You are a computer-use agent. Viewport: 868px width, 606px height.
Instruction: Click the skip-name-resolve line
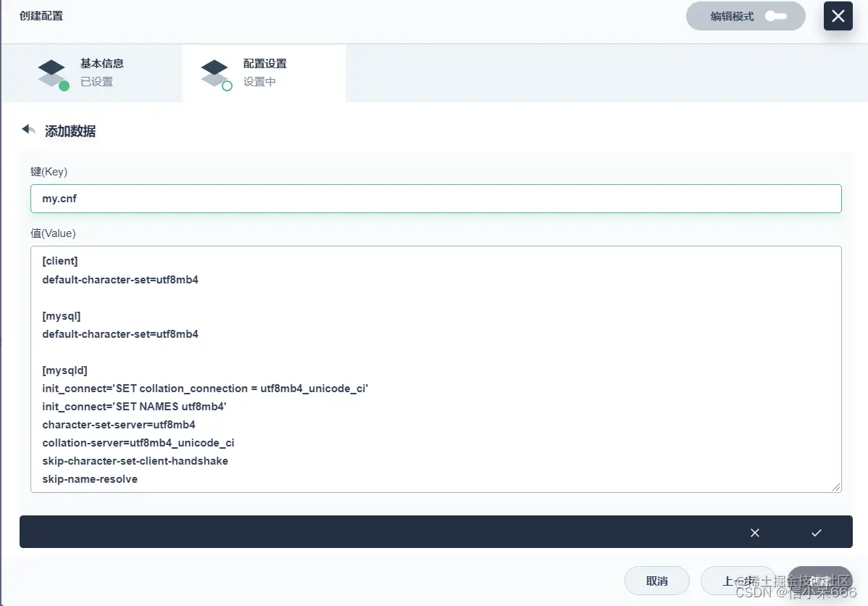[x=90, y=479]
